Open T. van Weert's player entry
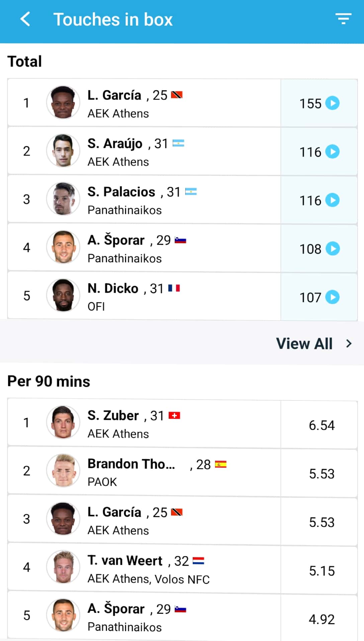The image size is (364, 641). pos(125,561)
